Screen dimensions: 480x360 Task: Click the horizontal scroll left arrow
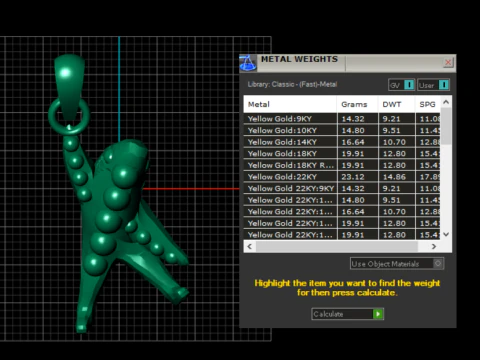[250, 246]
